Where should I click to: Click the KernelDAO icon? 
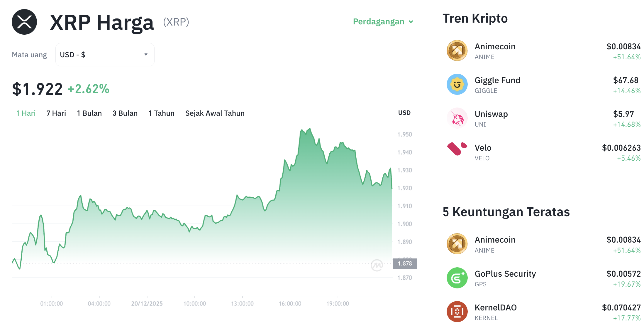pos(456,312)
